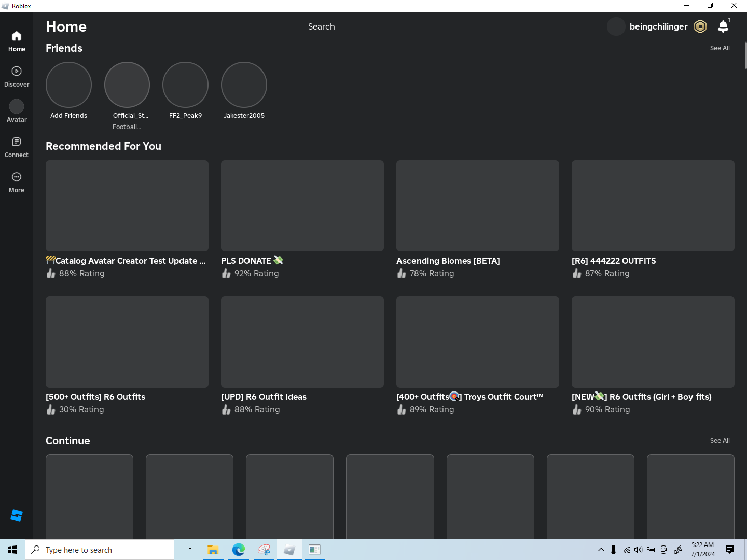
Task: Click the [UPD] R6 Outfit Ideas title
Action: tap(264, 397)
